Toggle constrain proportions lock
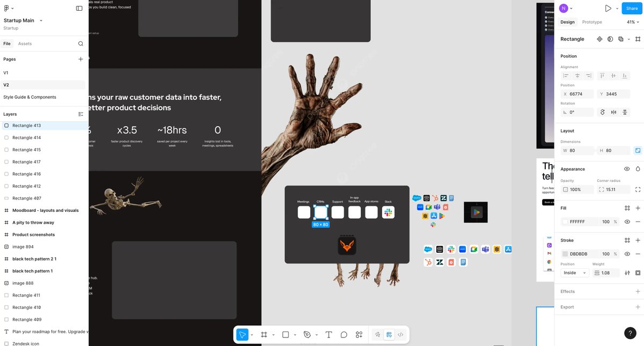The image size is (644, 346). click(638, 151)
